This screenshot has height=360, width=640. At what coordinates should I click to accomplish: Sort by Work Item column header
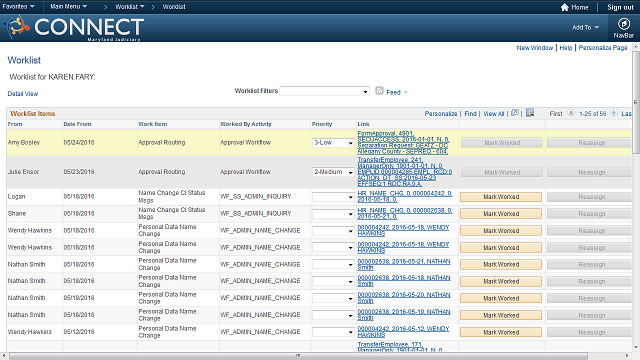pyautogui.click(x=153, y=124)
